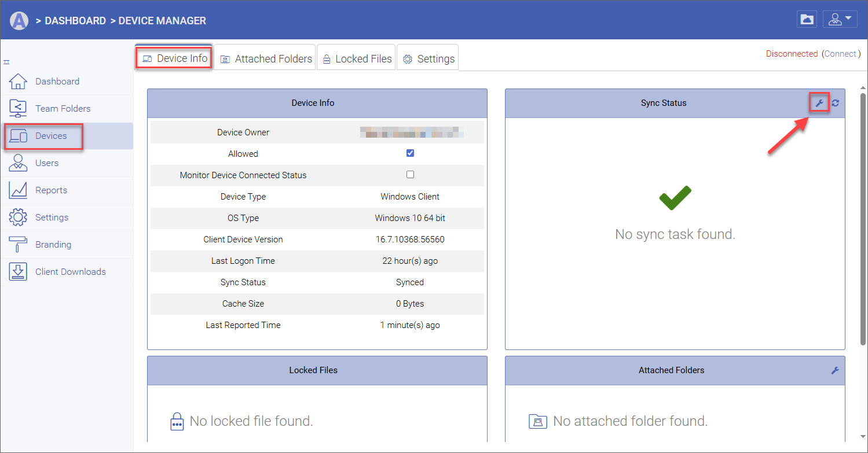
Task: Click the Attached Folders panel wrench icon
Action: click(x=834, y=370)
